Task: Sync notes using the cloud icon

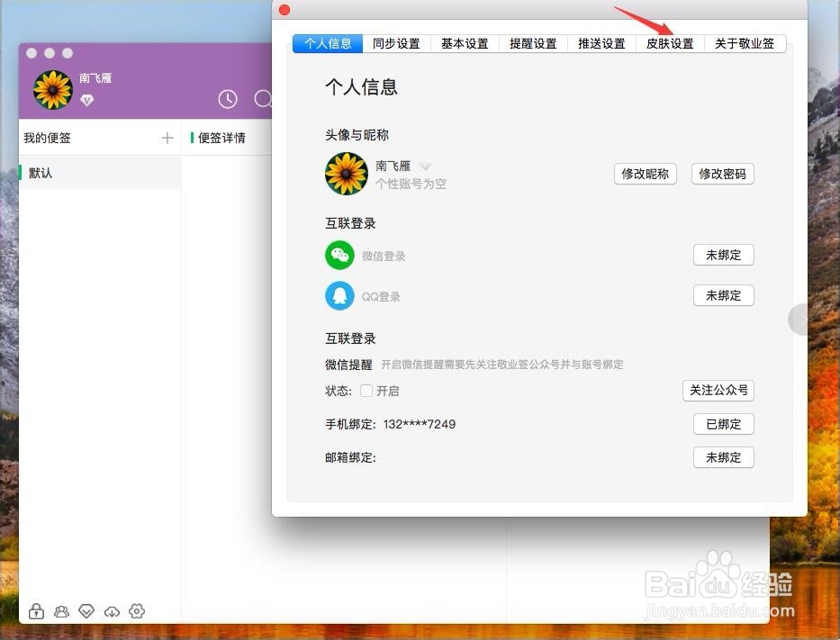Action: click(x=112, y=611)
